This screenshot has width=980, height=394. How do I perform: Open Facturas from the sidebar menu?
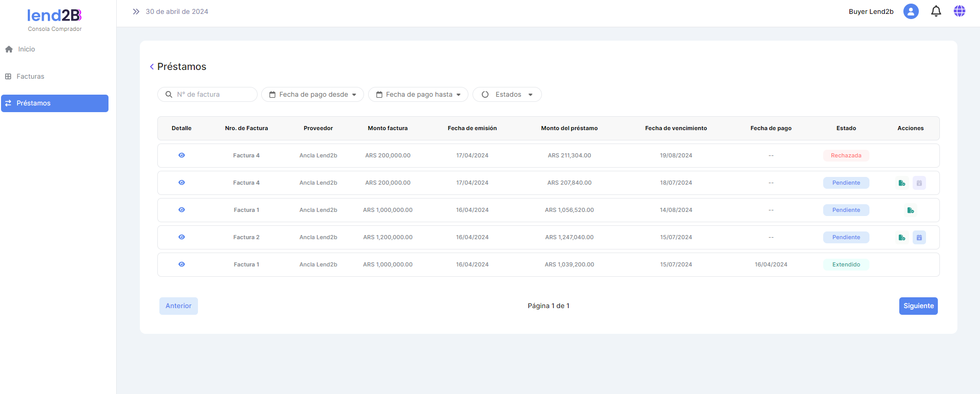pos(30,77)
